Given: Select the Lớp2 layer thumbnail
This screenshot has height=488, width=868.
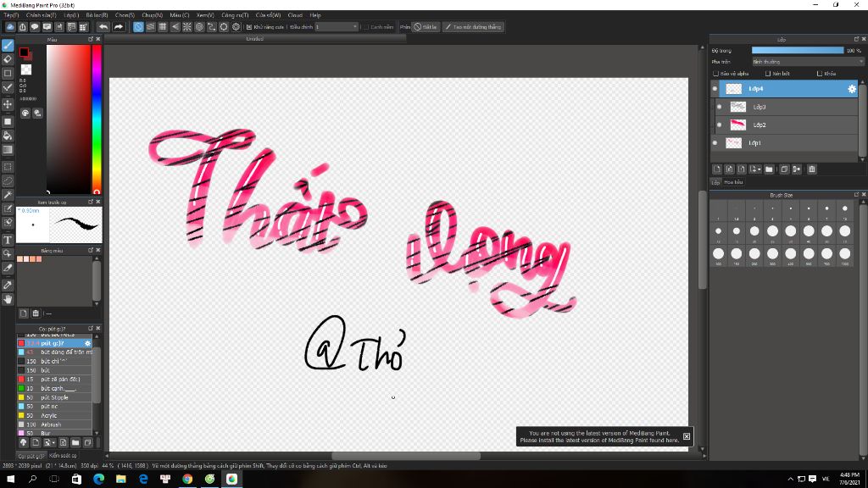Looking at the screenshot, I should click(x=738, y=125).
